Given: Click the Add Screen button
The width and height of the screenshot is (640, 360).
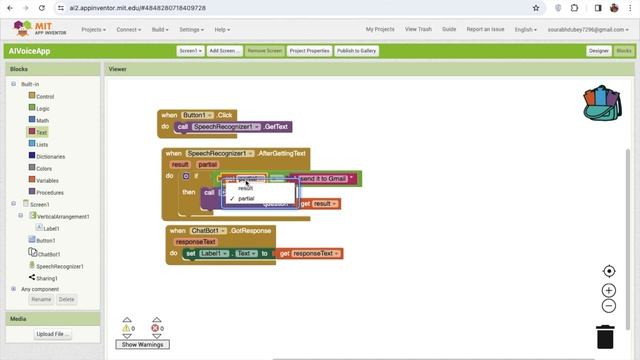Looking at the screenshot, I should tap(224, 51).
